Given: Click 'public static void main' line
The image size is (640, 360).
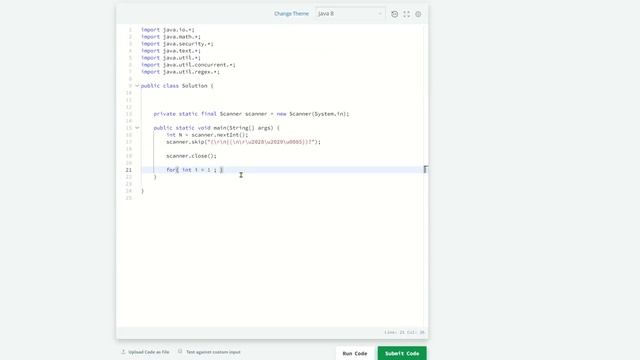Looking at the screenshot, I should coord(217,128).
